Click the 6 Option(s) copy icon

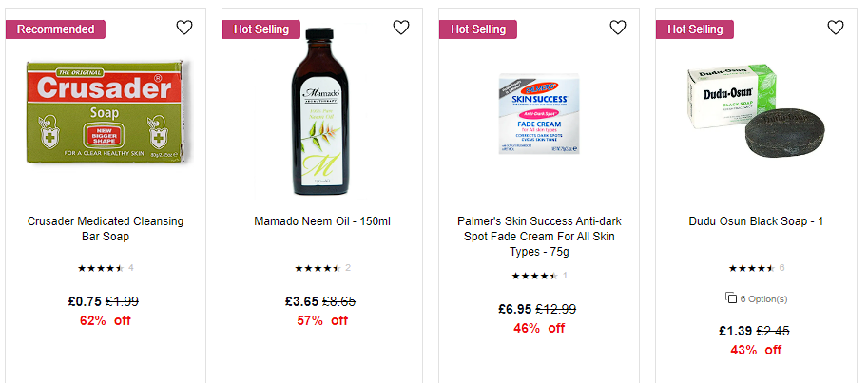point(731,297)
